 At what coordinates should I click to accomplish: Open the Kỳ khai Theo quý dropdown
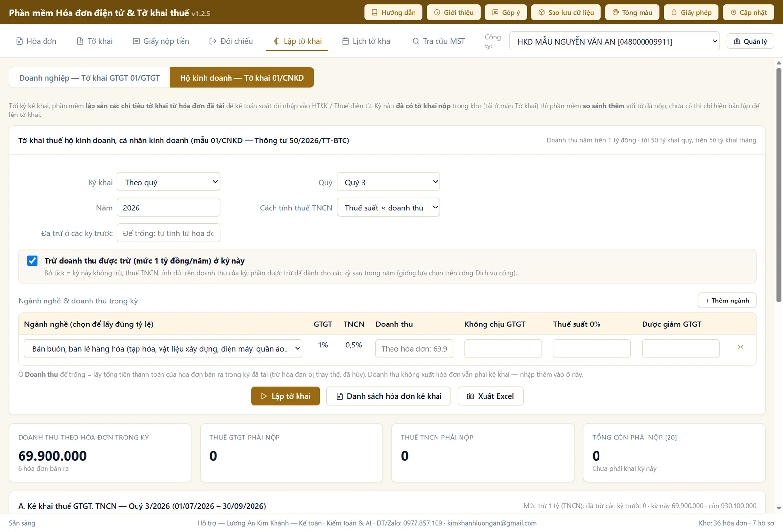pos(168,182)
